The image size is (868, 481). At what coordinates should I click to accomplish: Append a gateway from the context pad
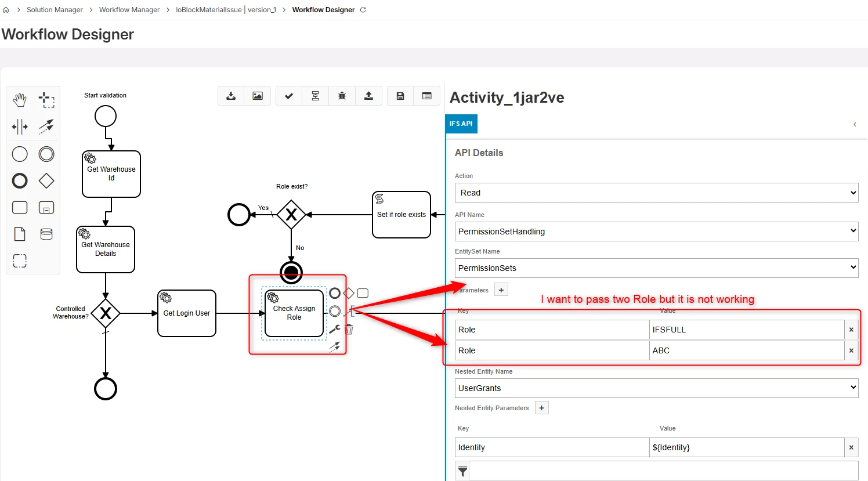click(x=349, y=293)
